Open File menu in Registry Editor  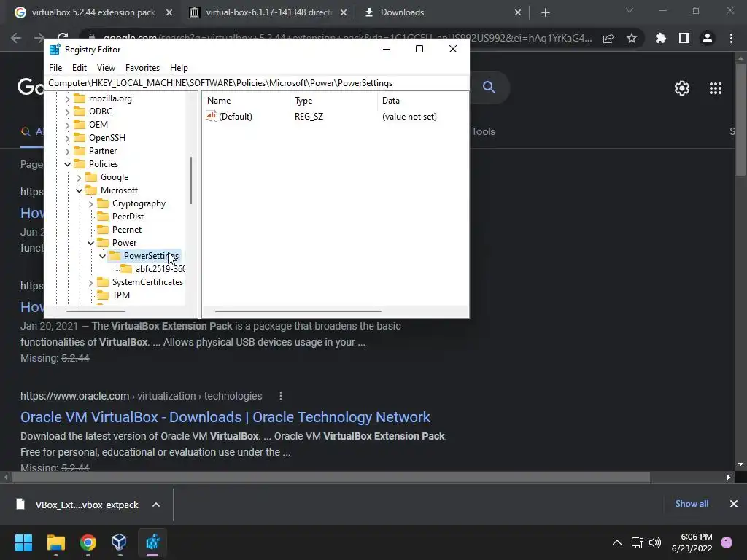click(55, 68)
